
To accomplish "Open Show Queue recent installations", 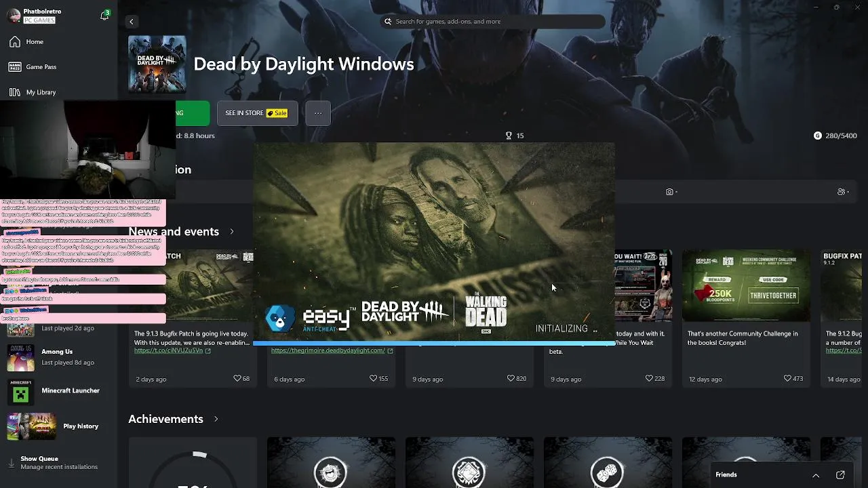I will [x=58, y=463].
